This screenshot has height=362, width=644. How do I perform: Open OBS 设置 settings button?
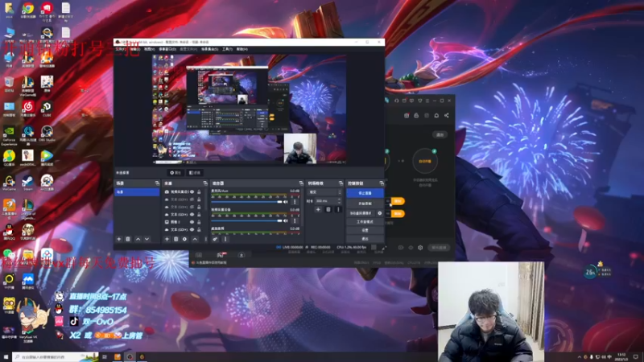tap(365, 230)
